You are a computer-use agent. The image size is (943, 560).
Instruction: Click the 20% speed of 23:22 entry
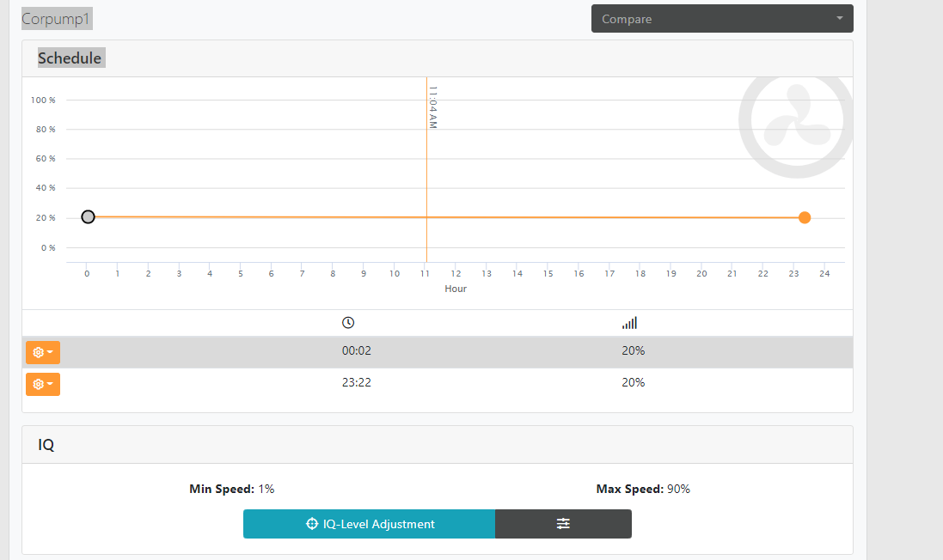[x=634, y=382]
